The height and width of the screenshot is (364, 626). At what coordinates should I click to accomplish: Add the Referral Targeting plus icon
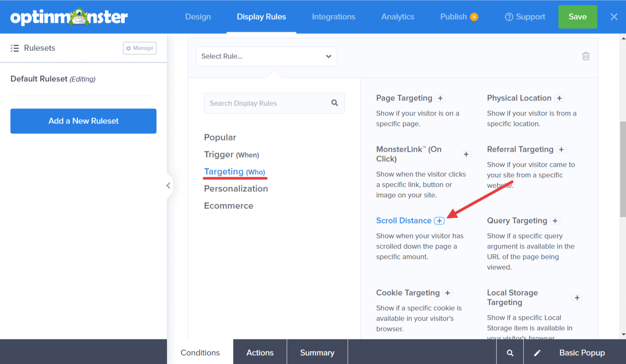[x=561, y=150]
